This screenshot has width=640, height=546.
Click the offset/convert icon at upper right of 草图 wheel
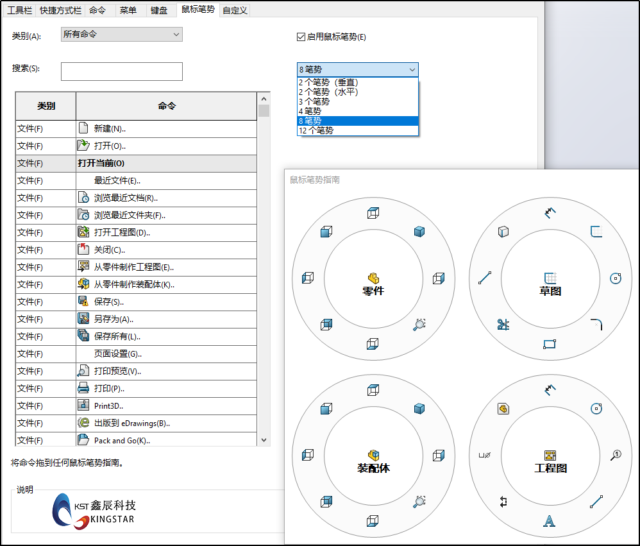pos(596,232)
